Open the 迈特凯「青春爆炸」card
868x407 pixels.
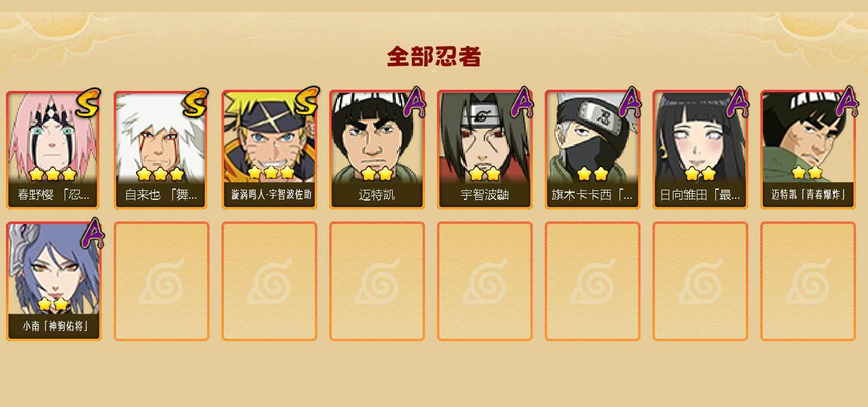[808, 150]
